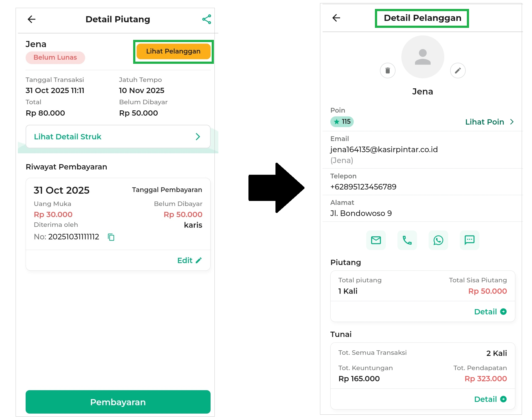Tap the share icon in Detail Piutang
This screenshot has height=420, width=532.
coord(206,19)
